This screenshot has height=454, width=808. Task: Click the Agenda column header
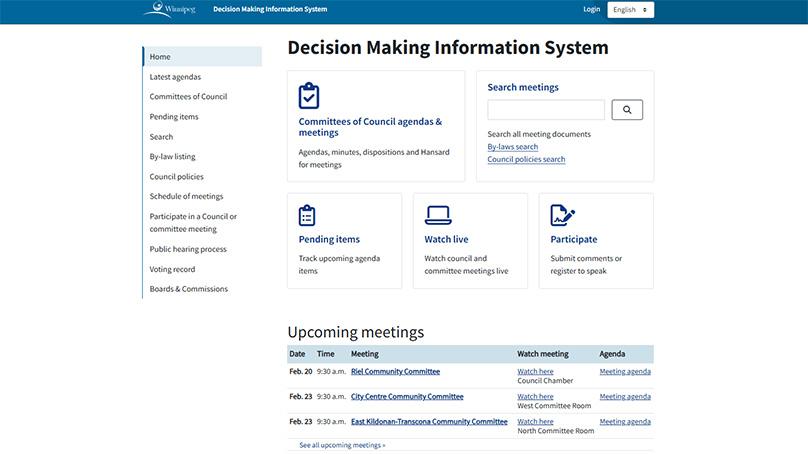tap(612, 354)
